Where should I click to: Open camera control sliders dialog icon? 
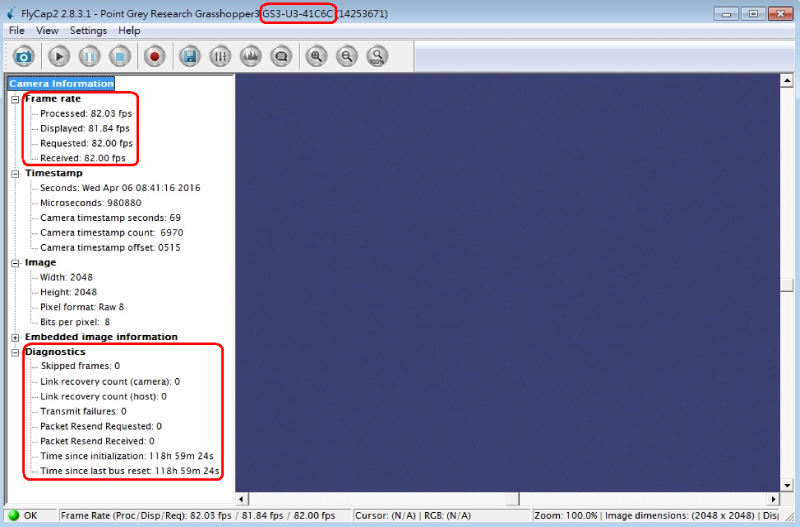[x=220, y=57]
